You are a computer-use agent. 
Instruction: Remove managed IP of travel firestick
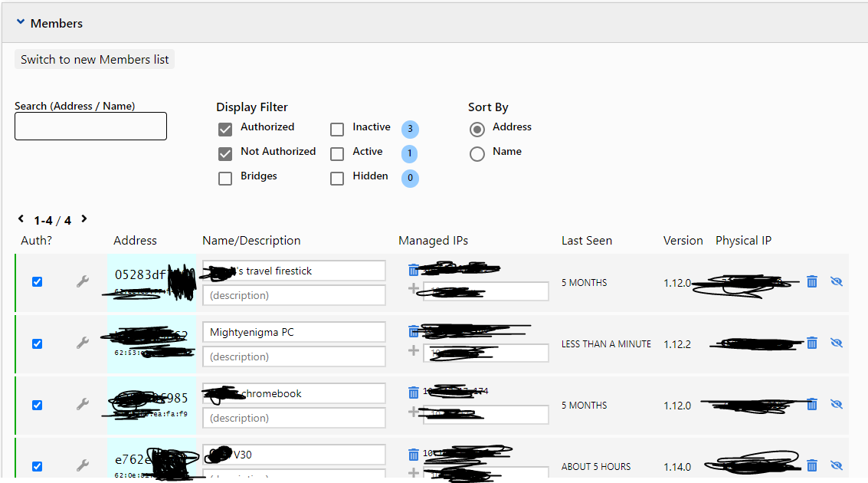[x=414, y=270]
